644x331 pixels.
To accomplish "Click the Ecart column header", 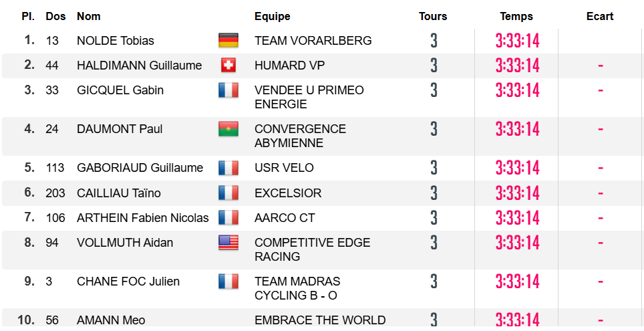I will click(x=600, y=17).
